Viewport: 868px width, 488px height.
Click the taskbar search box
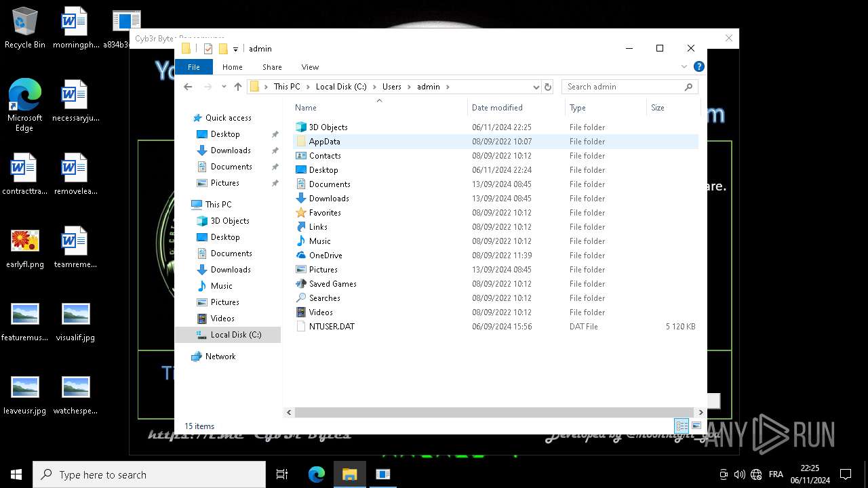pyautogui.click(x=149, y=474)
